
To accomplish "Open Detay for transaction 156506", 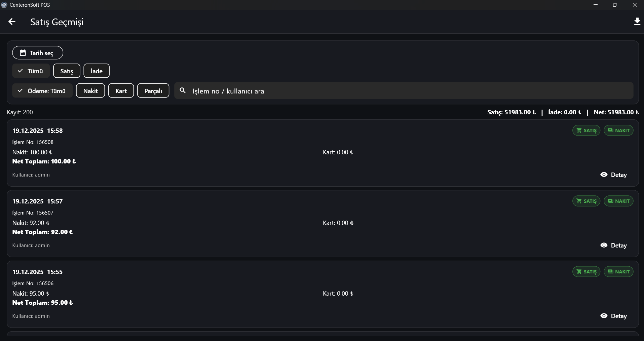I will pos(614,316).
